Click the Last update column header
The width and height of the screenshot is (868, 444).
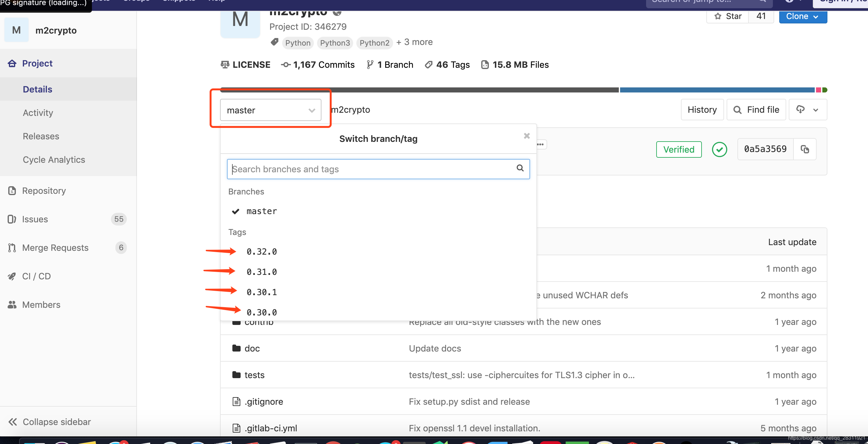pos(792,242)
